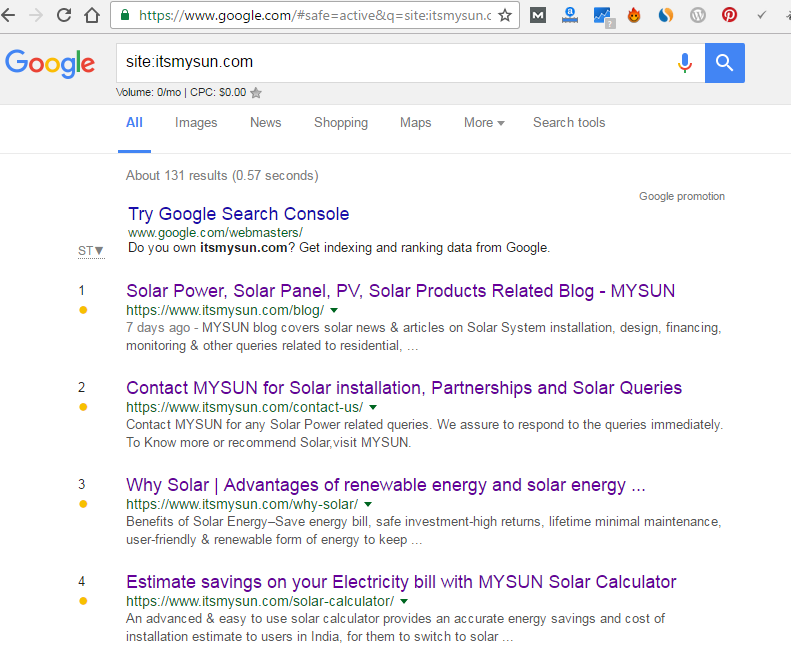Open the WordPress extension icon
791x654 pixels.
[x=698, y=16]
